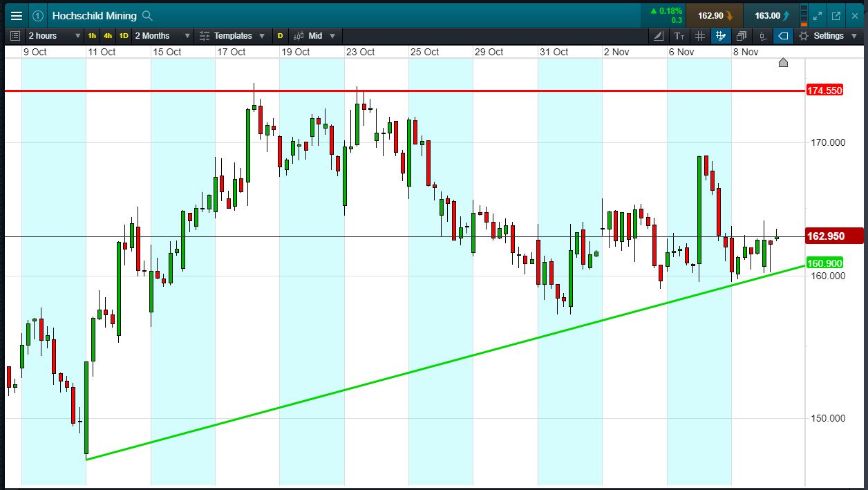Click the stacked windows chart icon
The width and height of the screenshot is (868, 490).
point(742,36)
